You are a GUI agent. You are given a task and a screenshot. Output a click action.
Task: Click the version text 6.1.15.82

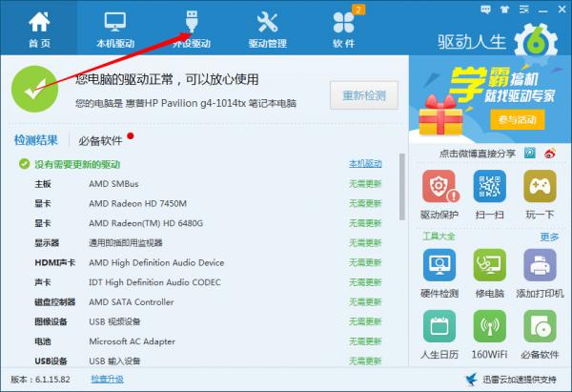pos(52,380)
